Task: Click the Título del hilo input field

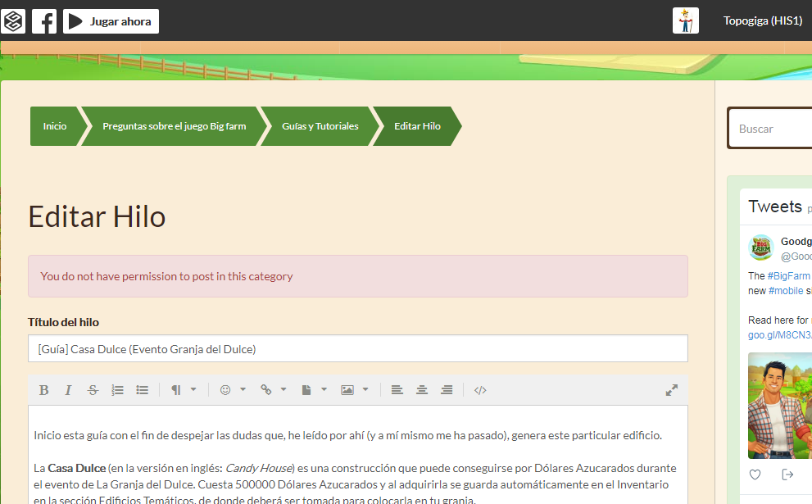Action: 358,348
